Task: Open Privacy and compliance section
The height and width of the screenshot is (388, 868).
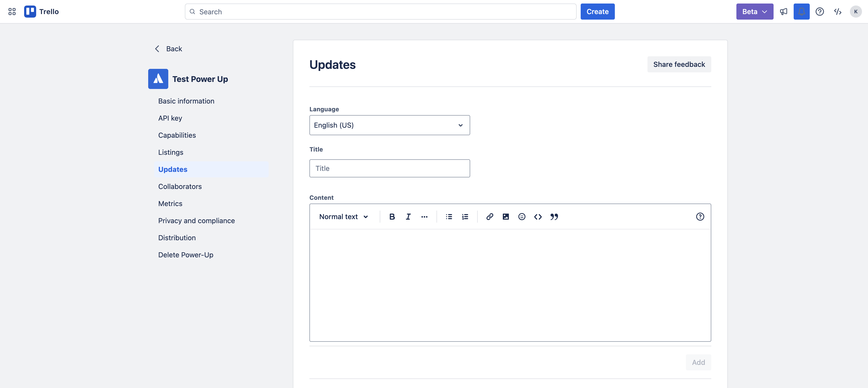Action: pos(196,221)
